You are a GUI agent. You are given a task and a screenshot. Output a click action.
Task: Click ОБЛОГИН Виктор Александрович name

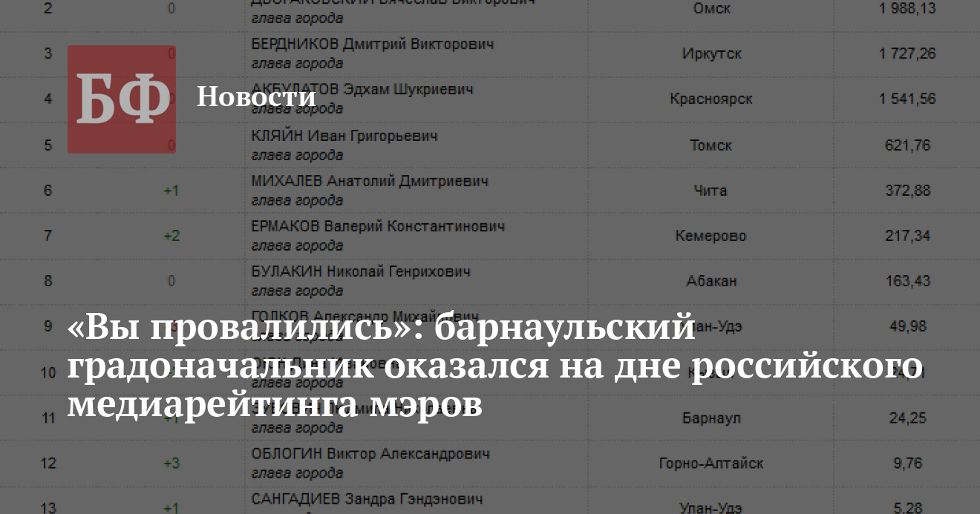click(370, 454)
